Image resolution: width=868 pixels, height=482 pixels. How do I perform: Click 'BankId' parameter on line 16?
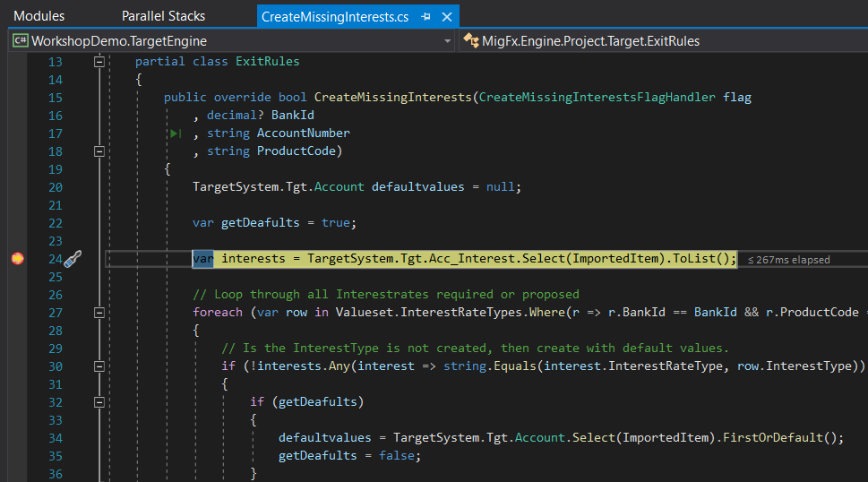tap(292, 115)
